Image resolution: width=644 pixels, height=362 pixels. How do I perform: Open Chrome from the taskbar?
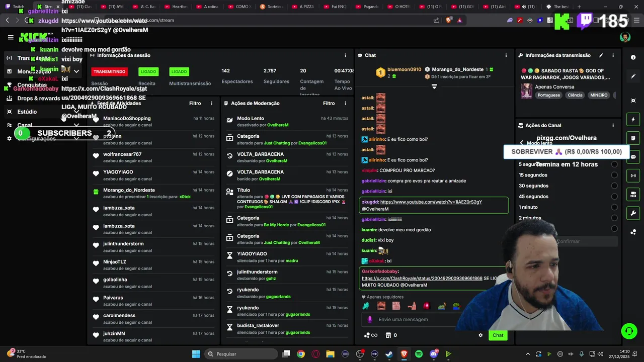tap(301, 354)
